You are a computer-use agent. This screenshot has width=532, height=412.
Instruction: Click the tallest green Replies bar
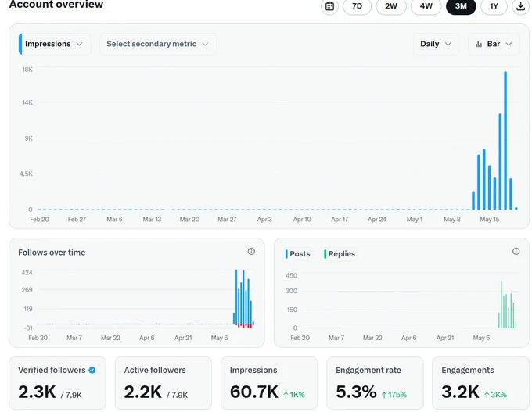(x=501, y=304)
